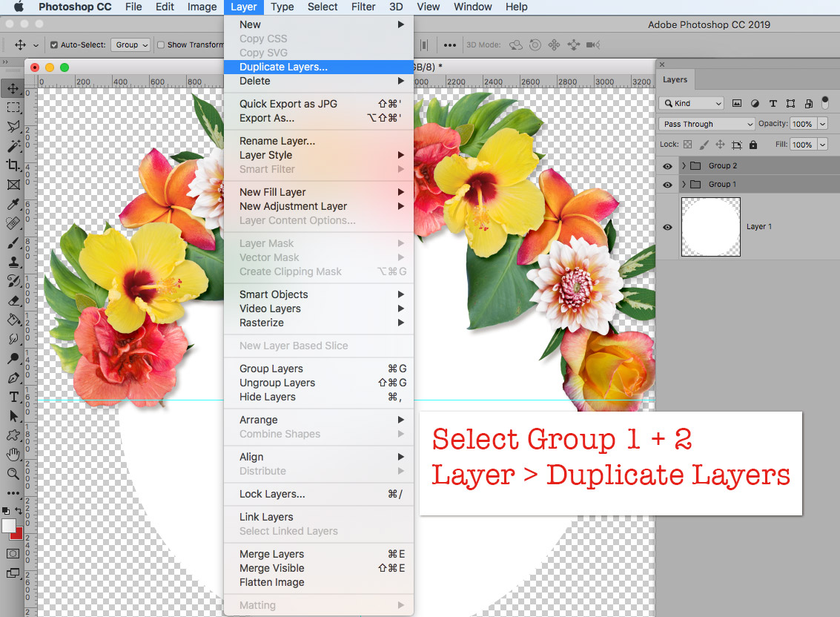840x617 pixels.
Task: Select the Frame tool
Action: pyautogui.click(x=13, y=185)
